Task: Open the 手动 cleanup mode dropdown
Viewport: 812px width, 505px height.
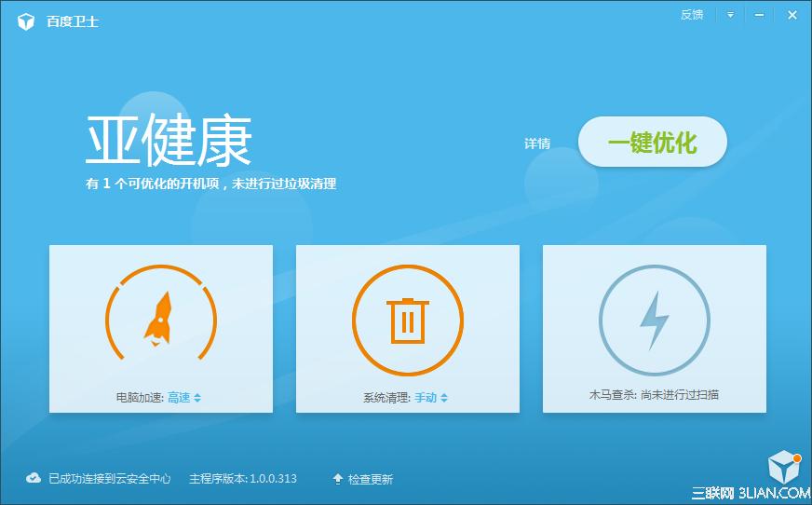Action: tap(431, 398)
